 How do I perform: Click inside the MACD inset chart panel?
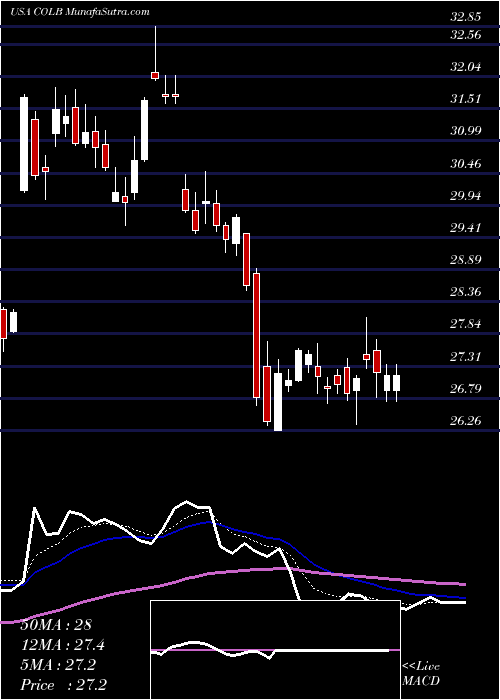[x=275, y=650]
